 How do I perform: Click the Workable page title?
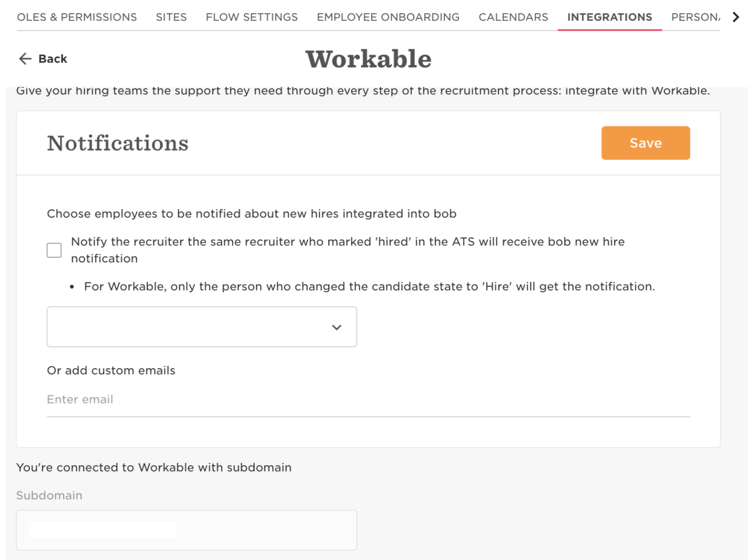(x=369, y=59)
